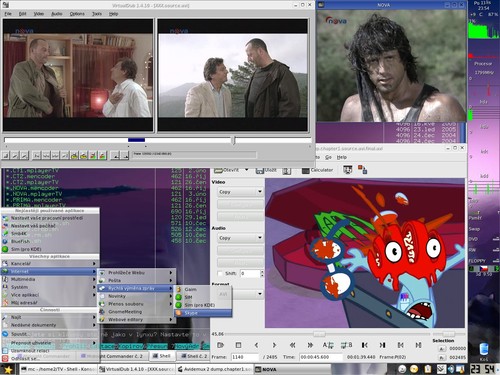This screenshot has height=375, width=500.
Task: Jump to next keyframe in Avidemux
Action: (310, 345)
